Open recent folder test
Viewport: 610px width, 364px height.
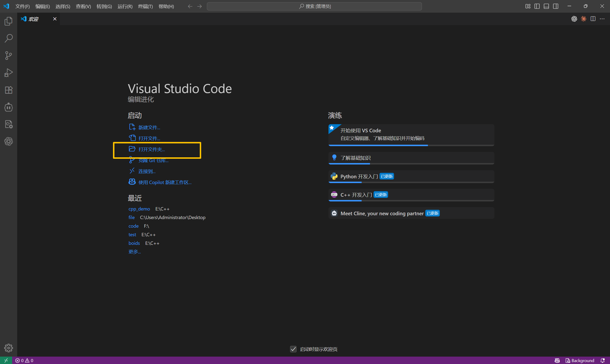tap(132, 235)
